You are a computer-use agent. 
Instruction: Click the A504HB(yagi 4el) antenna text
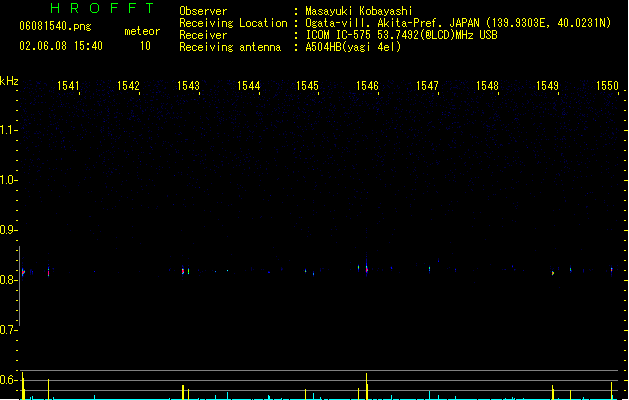(353, 47)
